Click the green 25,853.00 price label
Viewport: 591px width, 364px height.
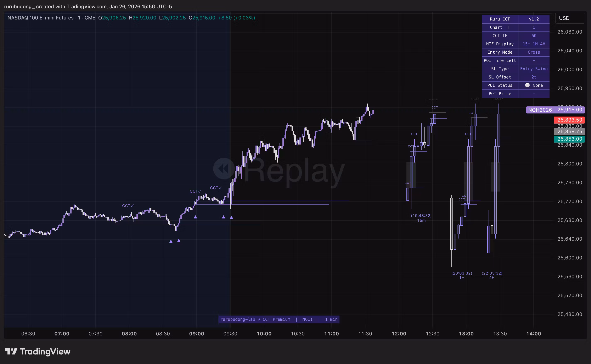coord(569,139)
